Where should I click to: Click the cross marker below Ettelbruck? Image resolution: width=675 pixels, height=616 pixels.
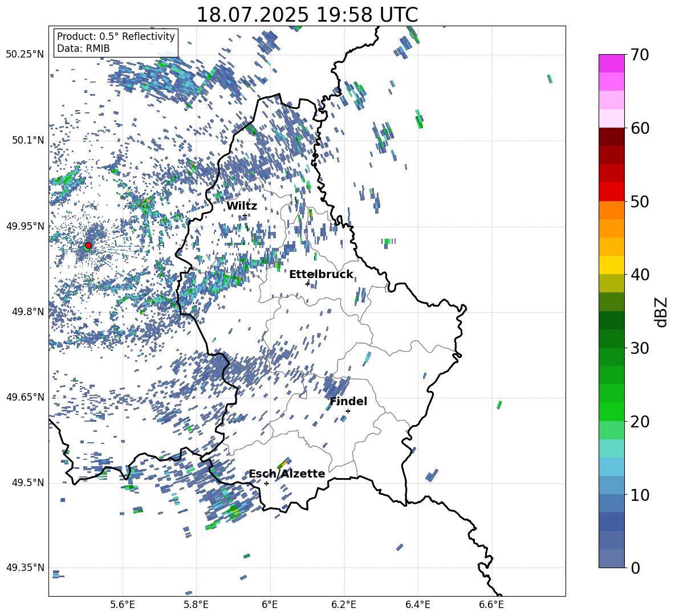click(307, 284)
